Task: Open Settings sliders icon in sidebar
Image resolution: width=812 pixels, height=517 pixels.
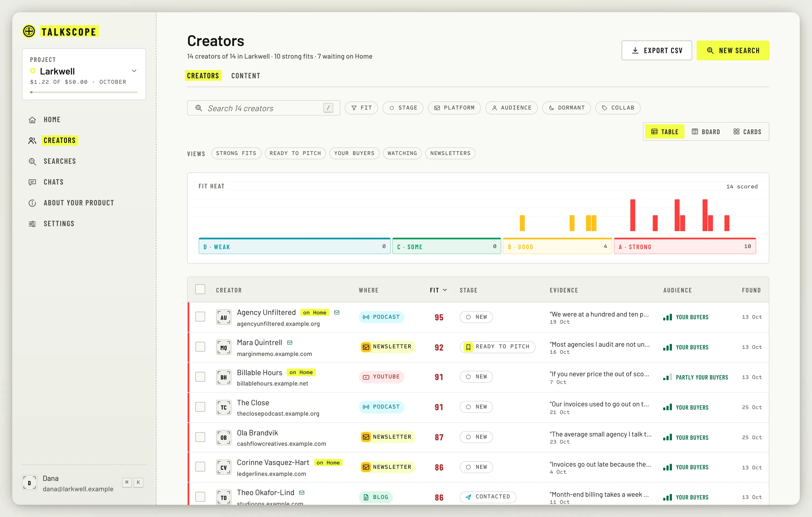Action: (x=32, y=224)
